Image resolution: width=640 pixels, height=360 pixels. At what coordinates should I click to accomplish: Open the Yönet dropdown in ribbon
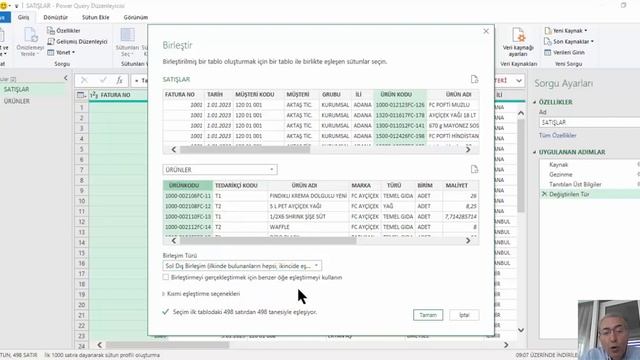tap(61, 53)
